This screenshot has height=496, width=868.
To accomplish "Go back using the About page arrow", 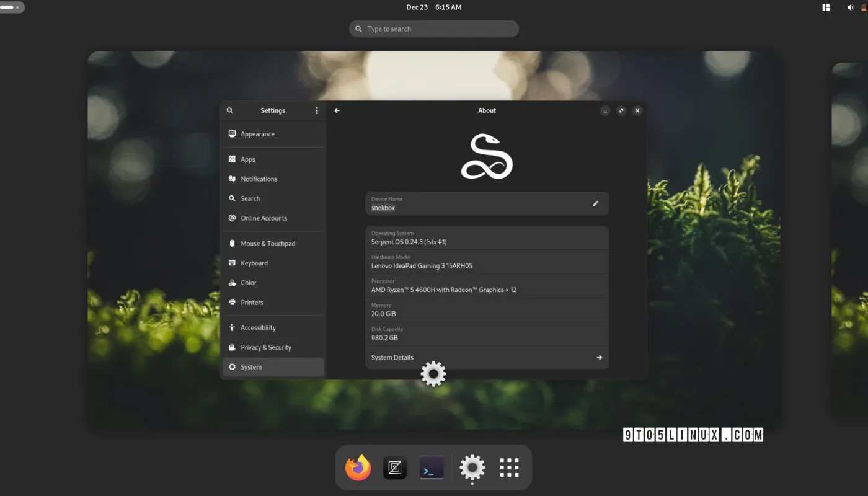I will (337, 110).
